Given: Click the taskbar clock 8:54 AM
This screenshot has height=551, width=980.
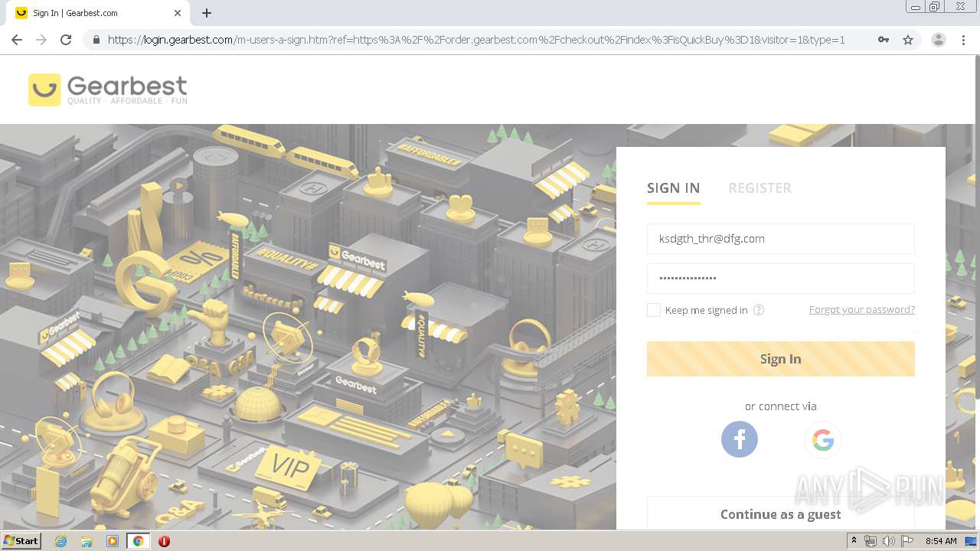Looking at the screenshot, I should (x=941, y=541).
